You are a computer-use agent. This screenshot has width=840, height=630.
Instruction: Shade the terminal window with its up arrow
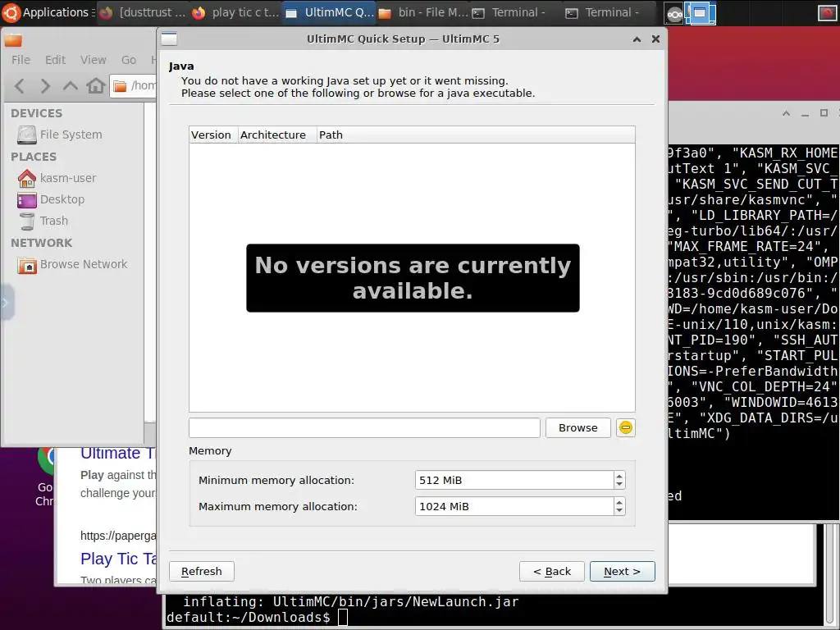click(786, 113)
